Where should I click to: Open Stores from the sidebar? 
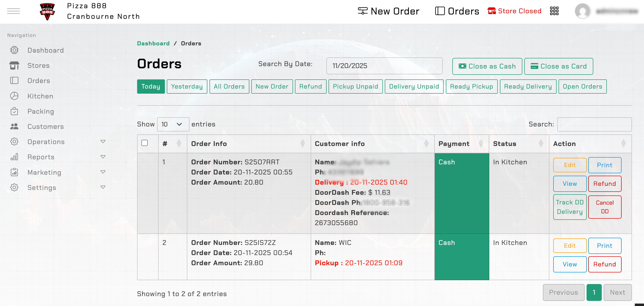pyautogui.click(x=38, y=65)
